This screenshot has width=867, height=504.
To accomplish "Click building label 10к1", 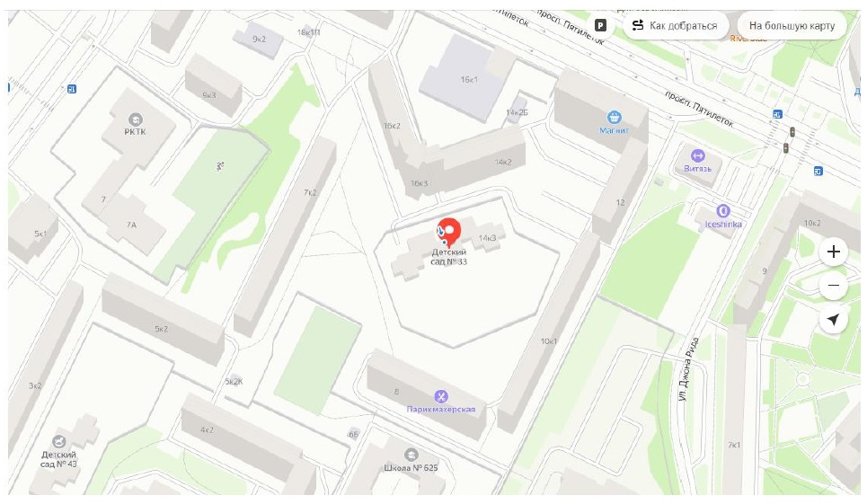I will (549, 341).
